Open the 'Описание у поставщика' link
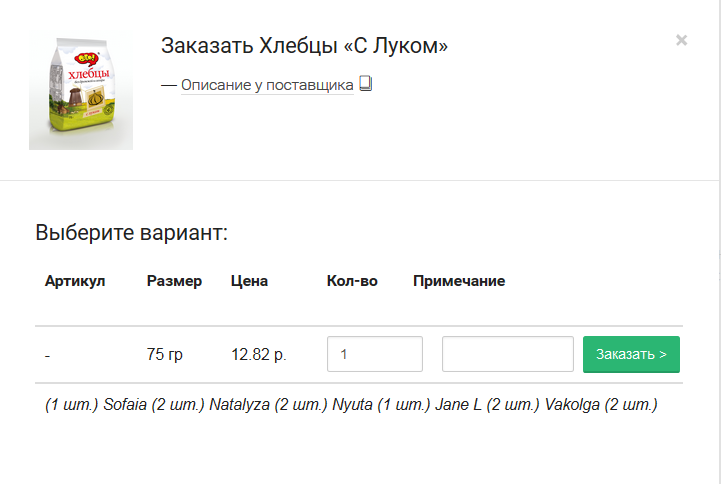This screenshot has height=484, width=721. (267, 85)
